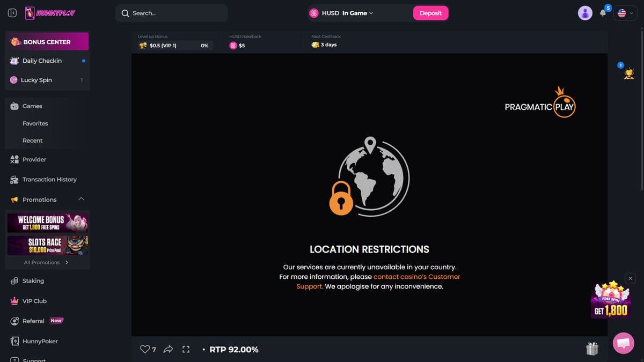
Task: Share the game via arrow icon
Action: pos(168,349)
